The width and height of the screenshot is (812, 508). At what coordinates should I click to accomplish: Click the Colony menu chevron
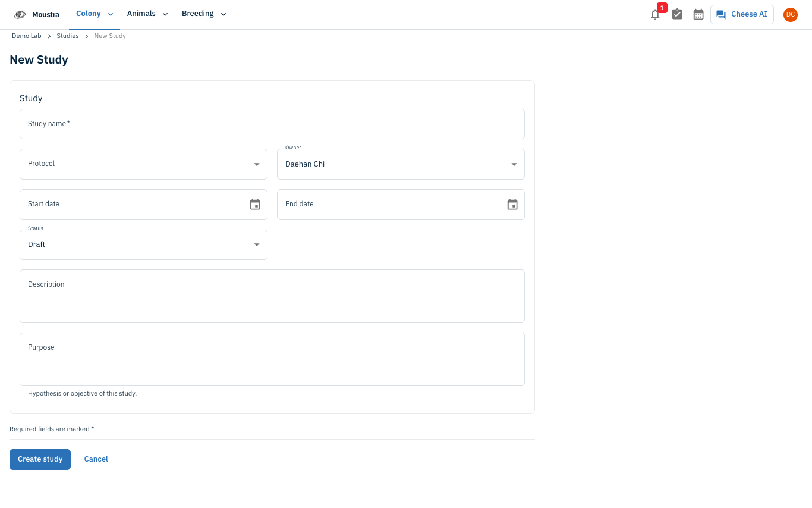(111, 14)
